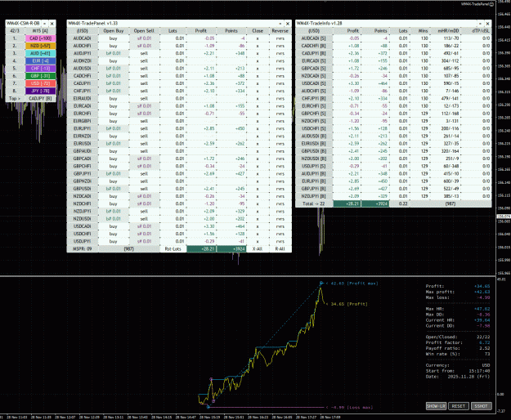Click the (USD) header in TradePanel

pyautogui.click(x=82, y=30)
